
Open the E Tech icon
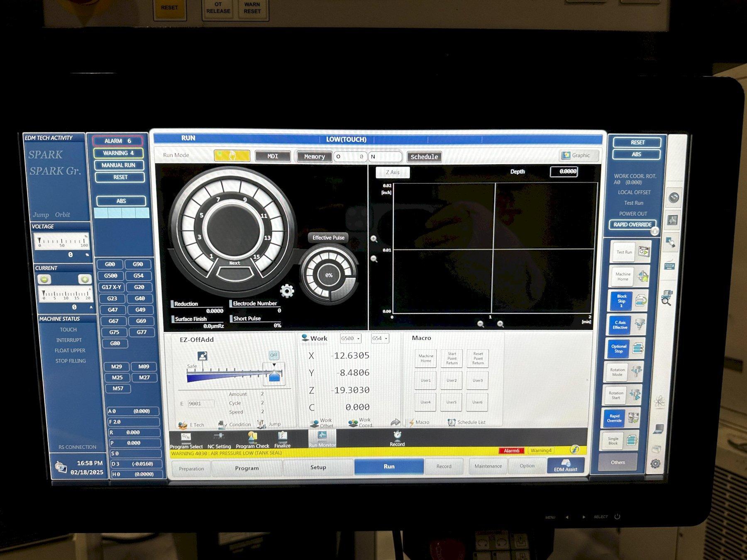(183, 425)
